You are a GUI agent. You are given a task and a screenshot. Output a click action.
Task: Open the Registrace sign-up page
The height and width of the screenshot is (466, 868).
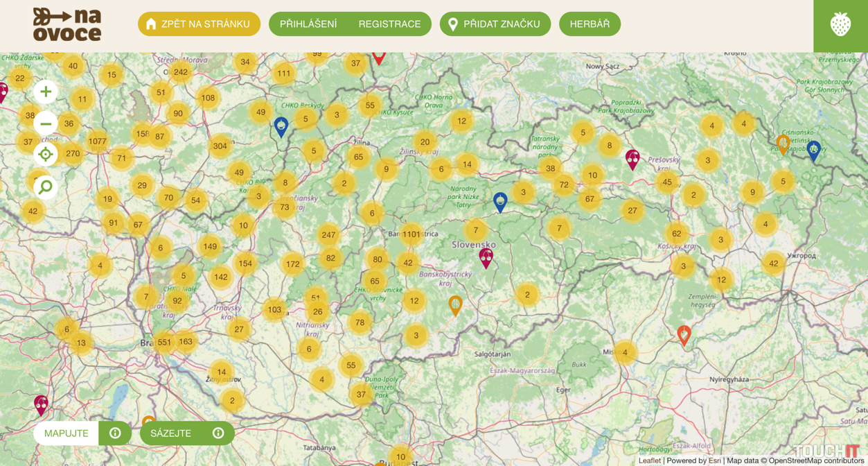pyautogui.click(x=389, y=24)
